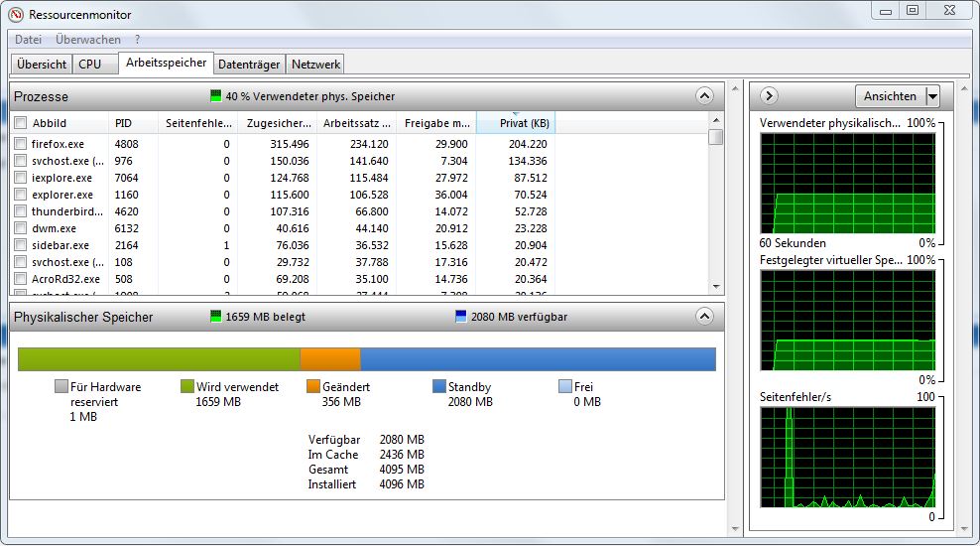Click the 'Im Cache' 2436 MB value
The image size is (980, 546).
[402, 454]
